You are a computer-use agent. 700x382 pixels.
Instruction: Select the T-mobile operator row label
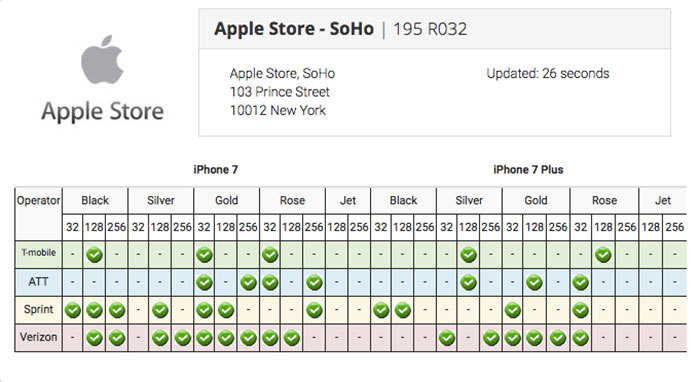click(38, 253)
